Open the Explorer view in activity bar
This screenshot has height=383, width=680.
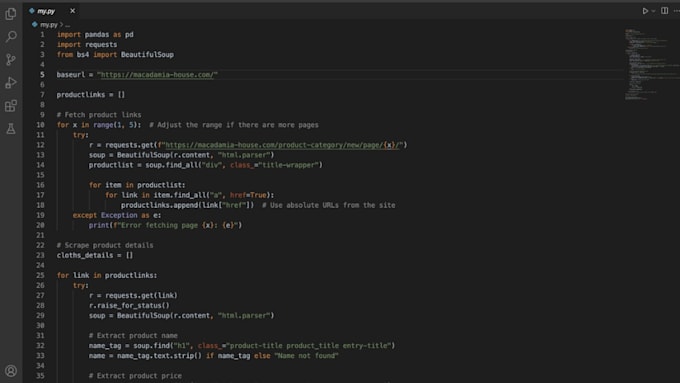coord(11,14)
